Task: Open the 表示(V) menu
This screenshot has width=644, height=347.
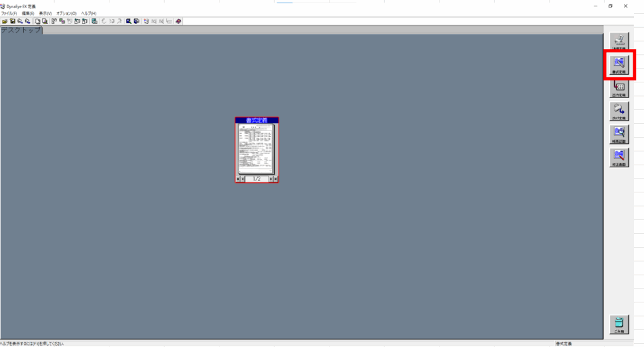Action: [x=45, y=13]
